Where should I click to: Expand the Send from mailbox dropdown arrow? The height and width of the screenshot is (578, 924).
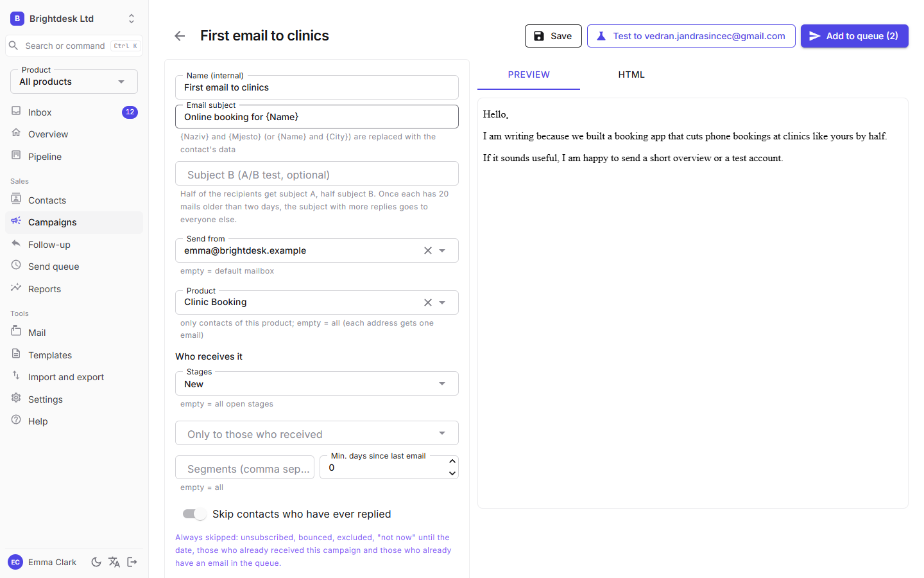tap(442, 250)
